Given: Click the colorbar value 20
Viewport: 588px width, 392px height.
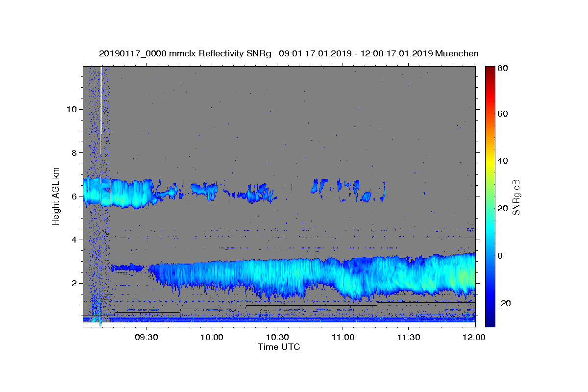Looking at the screenshot, I should [x=502, y=208].
